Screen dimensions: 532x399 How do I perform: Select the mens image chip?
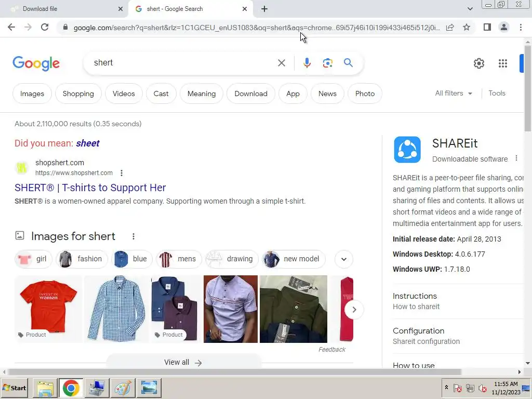tap(179, 259)
